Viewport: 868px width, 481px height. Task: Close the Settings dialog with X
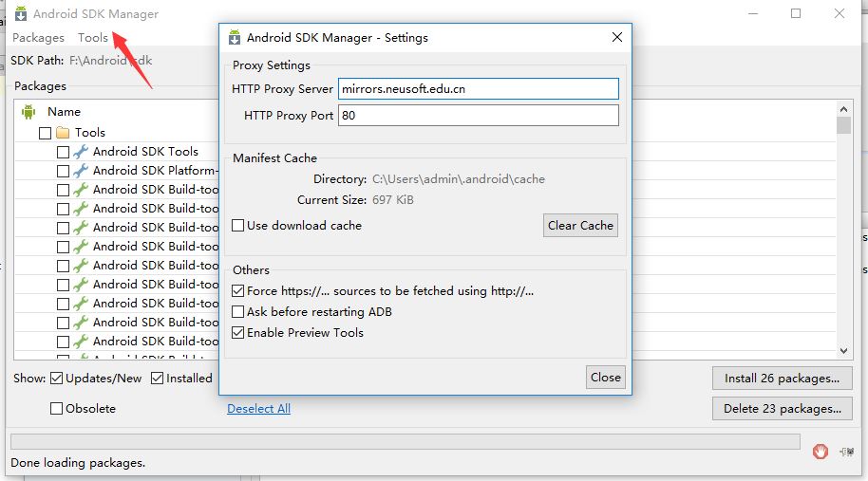pyautogui.click(x=617, y=37)
